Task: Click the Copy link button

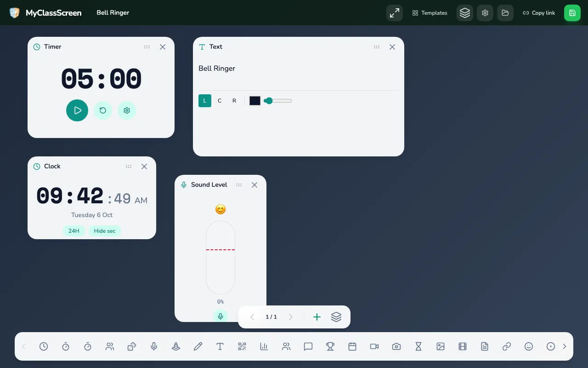Action: 539,13
